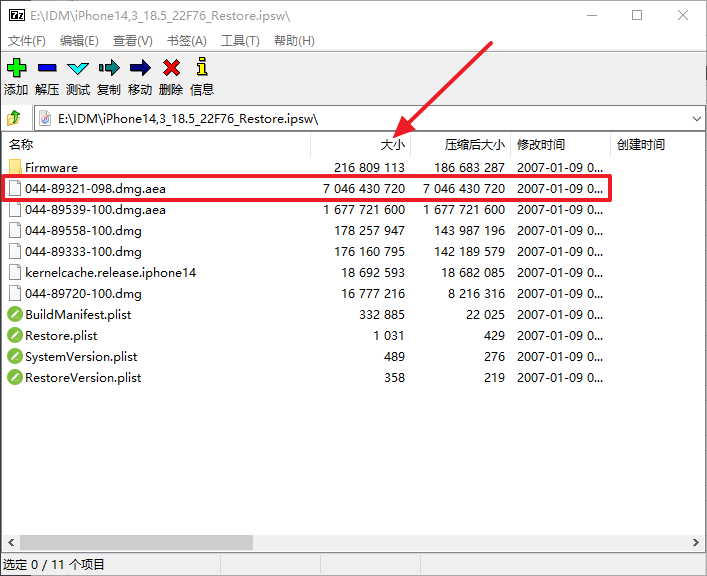This screenshot has height=576, width=707.
Task: Open the 编辑(E) menu
Action: [x=79, y=41]
